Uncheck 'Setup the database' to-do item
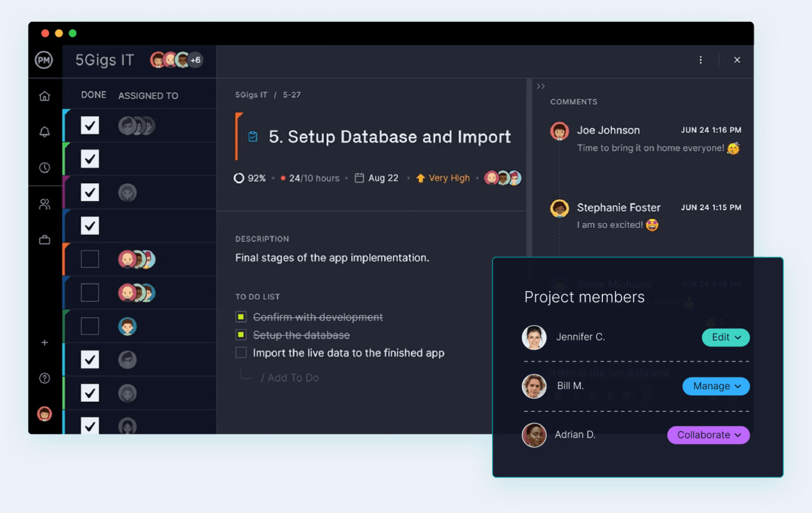The width and height of the screenshot is (812, 513). (x=241, y=335)
